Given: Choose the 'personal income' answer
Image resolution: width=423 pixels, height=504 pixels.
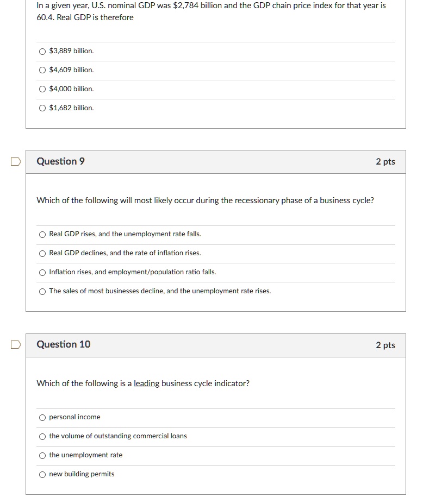Looking at the screenshot, I should click(x=42, y=418).
